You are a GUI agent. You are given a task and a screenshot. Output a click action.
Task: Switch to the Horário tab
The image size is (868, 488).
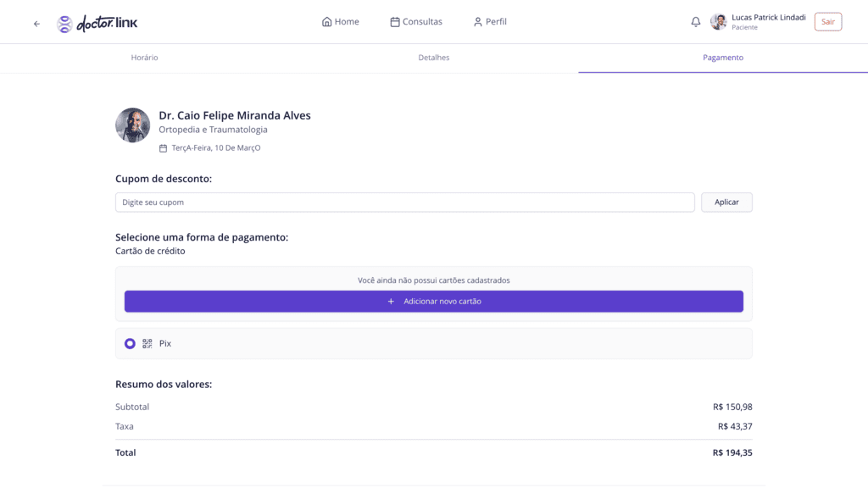pos(144,58)
